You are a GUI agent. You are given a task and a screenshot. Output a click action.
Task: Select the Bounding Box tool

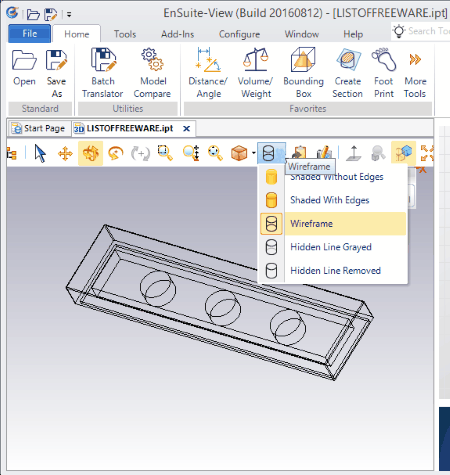[x=303, y=73]
